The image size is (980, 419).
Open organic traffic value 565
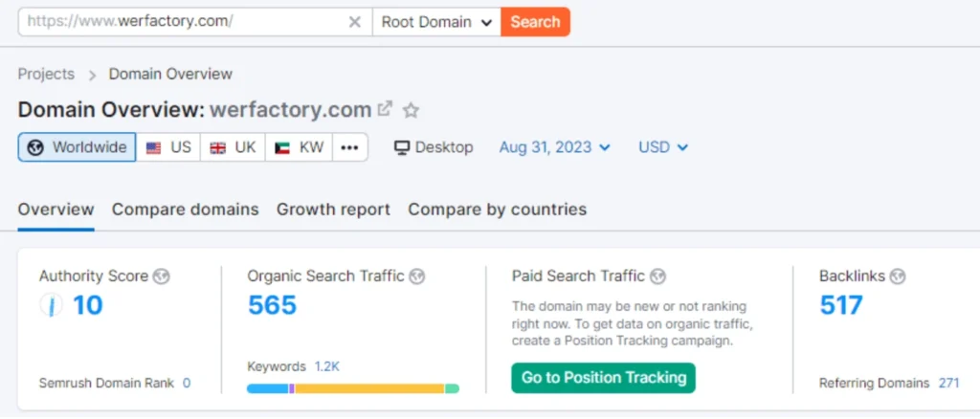272,305
